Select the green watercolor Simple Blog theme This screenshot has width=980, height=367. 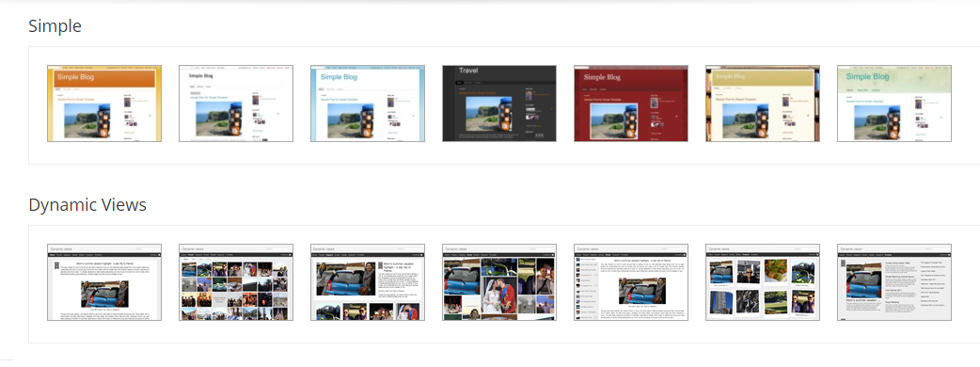[x=894, y=104]
